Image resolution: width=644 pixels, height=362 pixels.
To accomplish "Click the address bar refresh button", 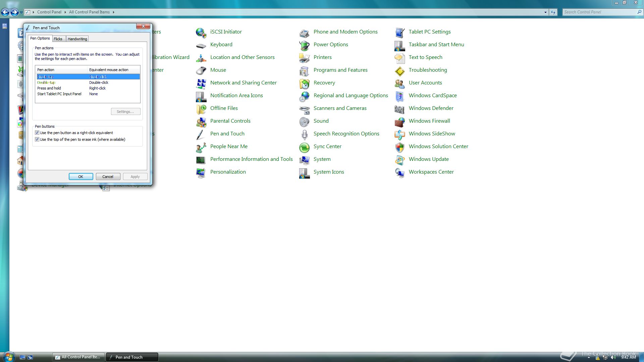I will pos(553,12).
